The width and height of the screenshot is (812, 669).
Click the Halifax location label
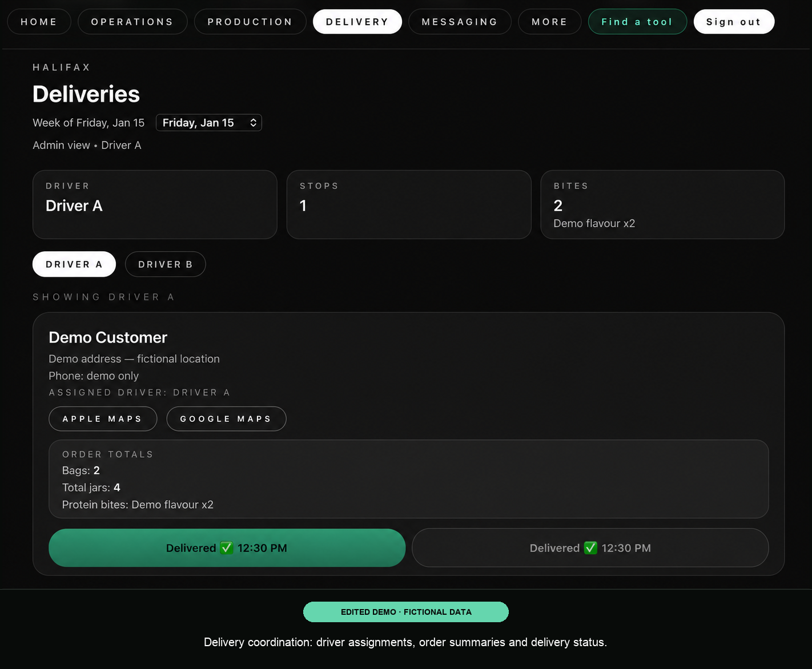(x=62, y=67)
